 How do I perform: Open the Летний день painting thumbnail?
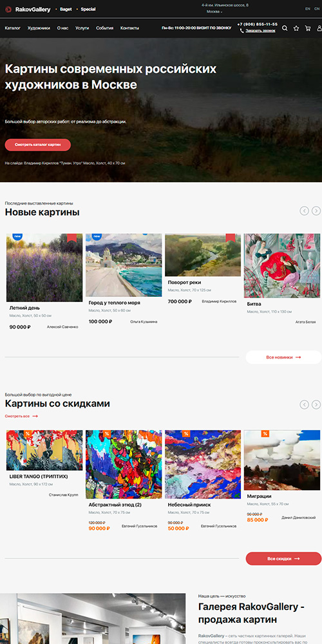click(44, 268)
